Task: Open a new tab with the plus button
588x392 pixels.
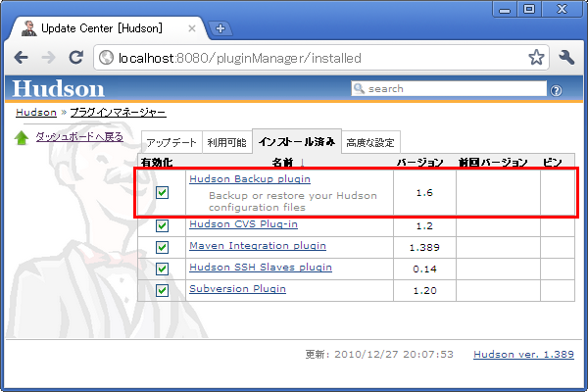Action: pos(220,28)
